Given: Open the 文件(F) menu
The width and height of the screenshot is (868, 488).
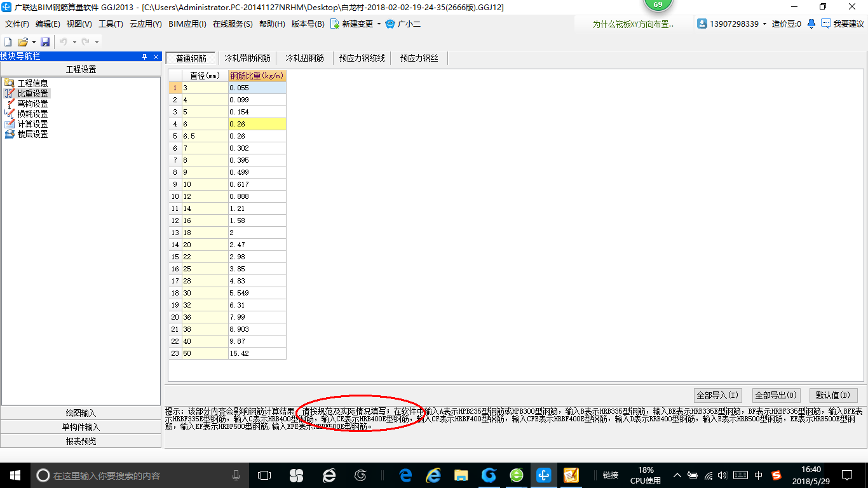Looking at the screenshot, I should [17, 24].
